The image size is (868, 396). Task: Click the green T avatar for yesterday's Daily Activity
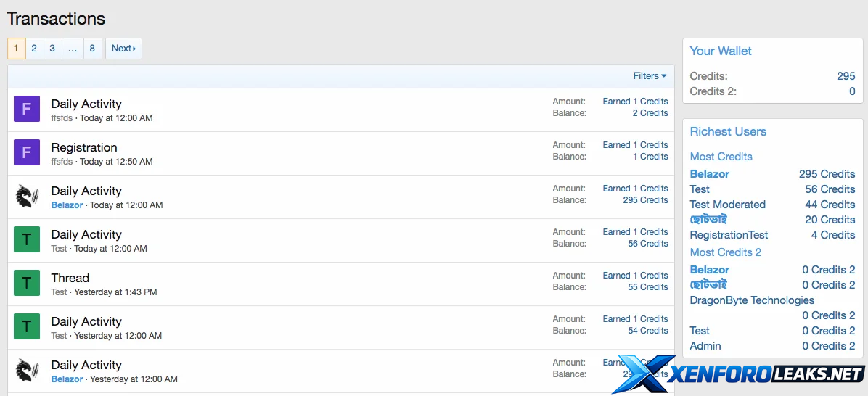27,327
